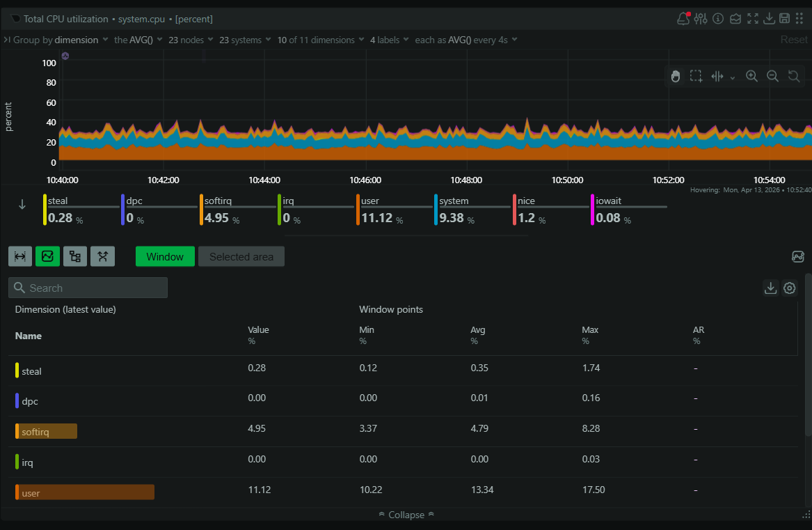812x530 pixels.
Task: Reset the chart zoom with the undo icon
Action: click(794, 76)
